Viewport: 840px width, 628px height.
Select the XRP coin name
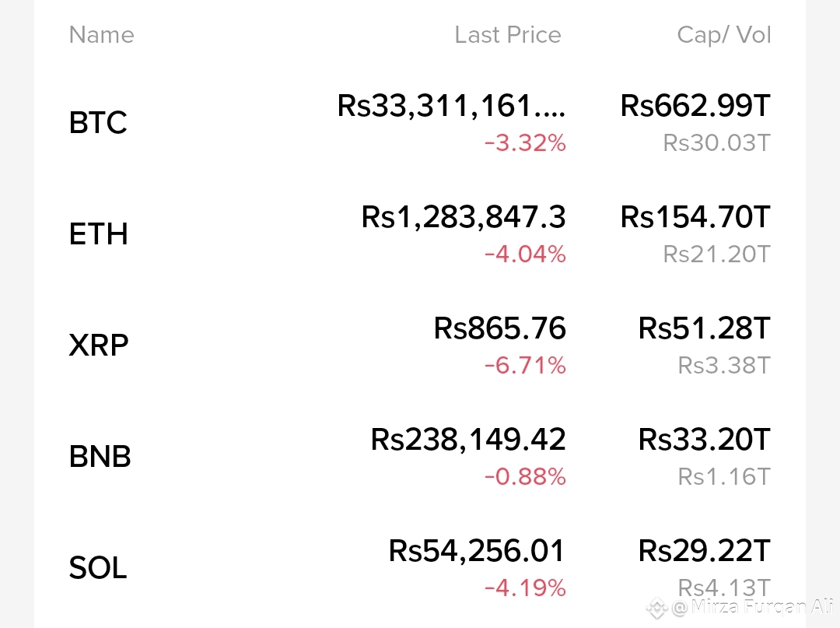(99, 345)
